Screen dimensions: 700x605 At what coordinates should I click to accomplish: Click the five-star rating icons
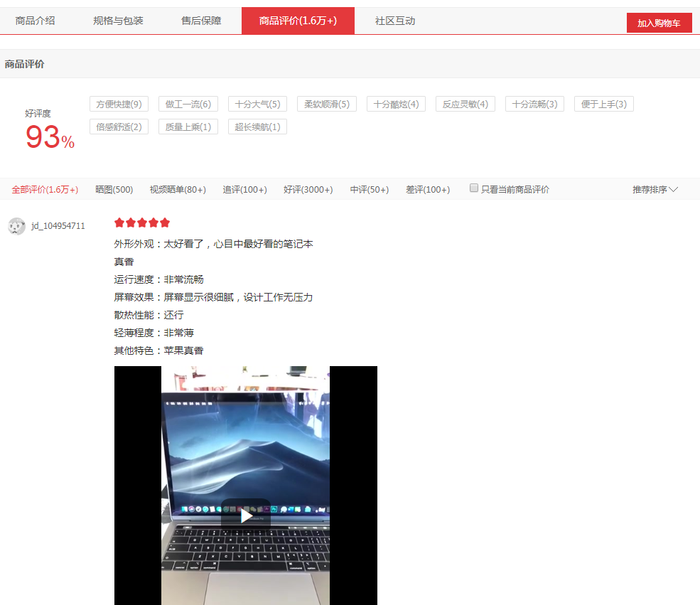pyautogui.click(x=142, y=223)
